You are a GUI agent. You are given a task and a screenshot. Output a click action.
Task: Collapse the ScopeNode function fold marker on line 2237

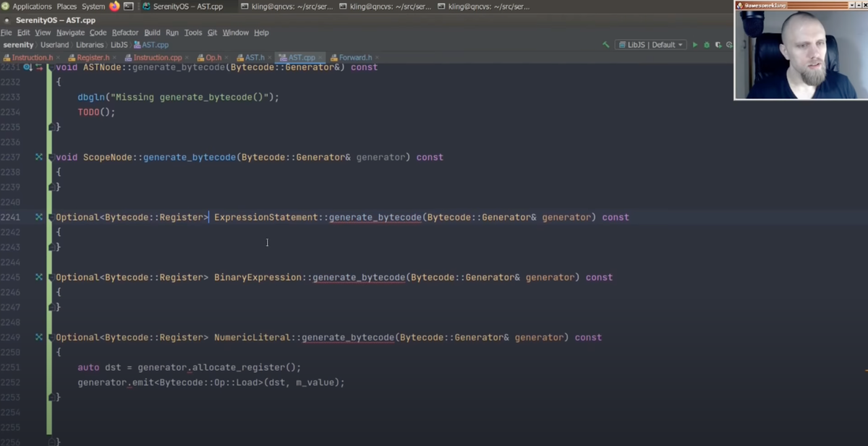[x=51, y=157]
